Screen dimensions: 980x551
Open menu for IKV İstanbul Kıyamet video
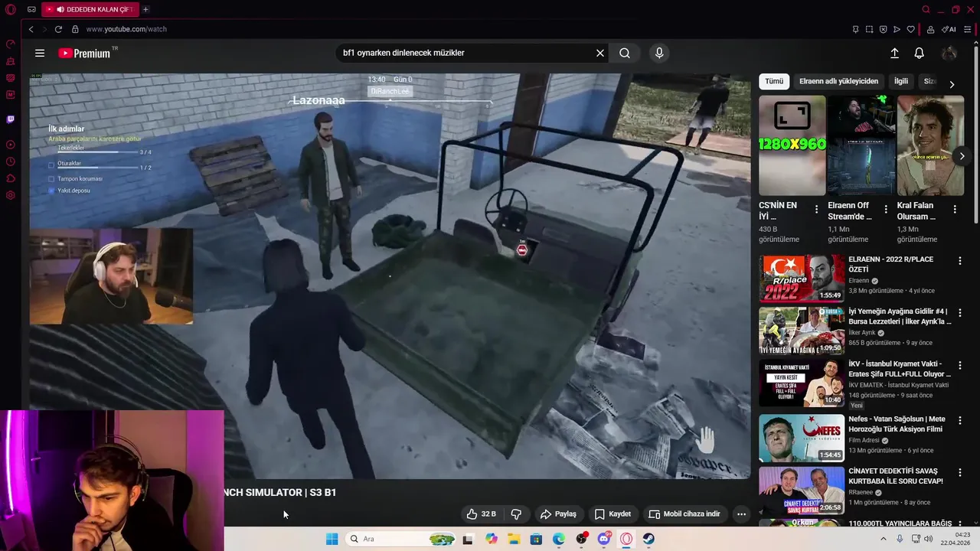pyautogui.click(x=959, y=365)
